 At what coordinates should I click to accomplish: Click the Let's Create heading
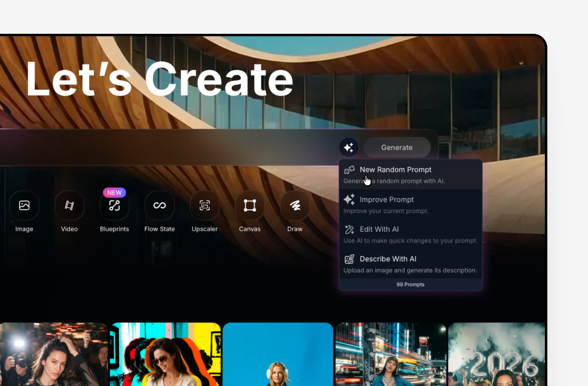[x=159, y=79]
